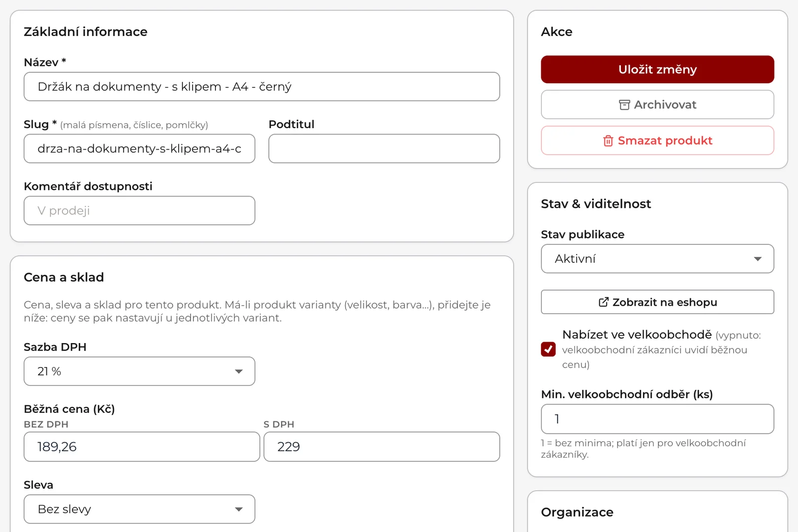The image size is (798, 532).
Task: Open the Sazba DPH dropdown
Action: (139, 371)
